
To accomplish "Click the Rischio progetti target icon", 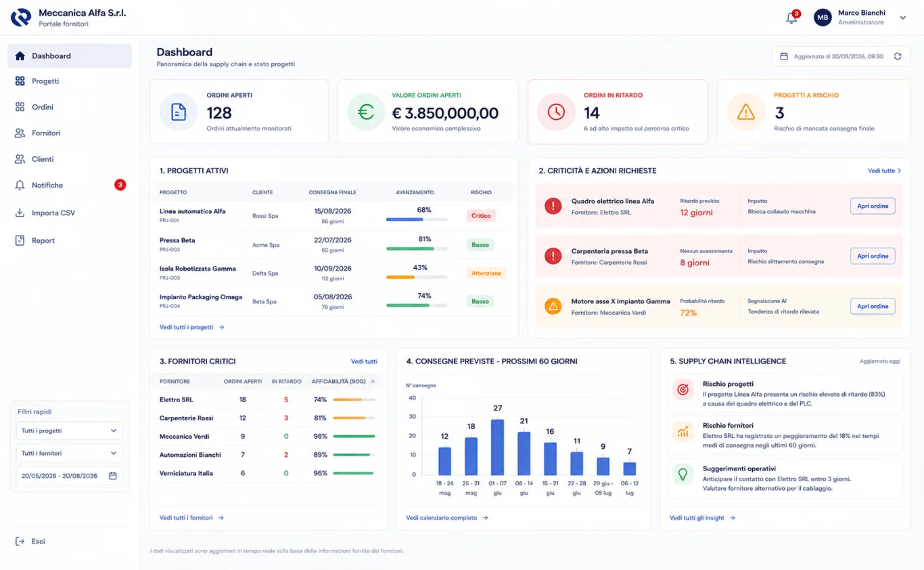I will click(x=683, y=389).
